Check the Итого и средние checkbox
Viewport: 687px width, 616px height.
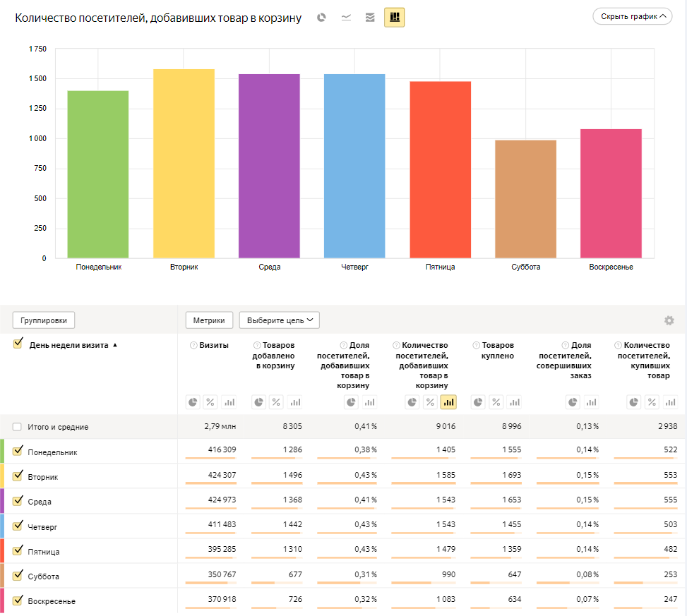[17, 427]
